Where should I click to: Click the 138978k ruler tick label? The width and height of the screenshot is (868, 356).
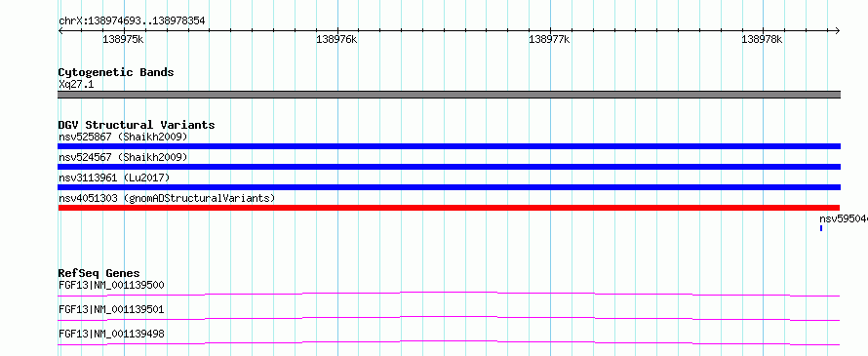pyautogui.click(x=763, y=39)
